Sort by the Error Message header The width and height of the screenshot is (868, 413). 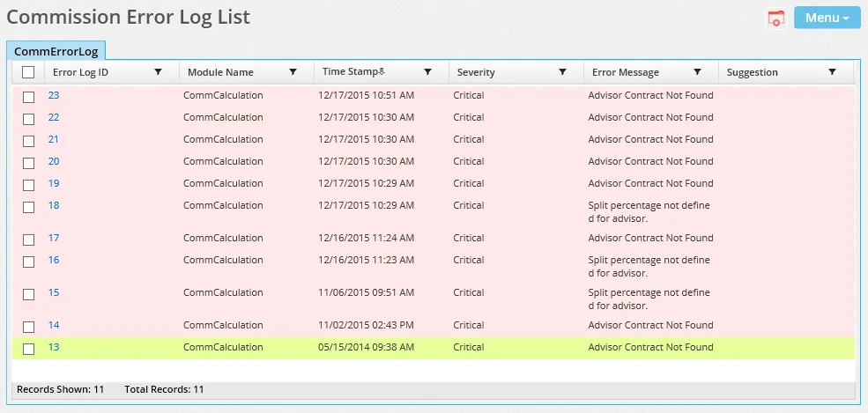(x=626, y=72)
